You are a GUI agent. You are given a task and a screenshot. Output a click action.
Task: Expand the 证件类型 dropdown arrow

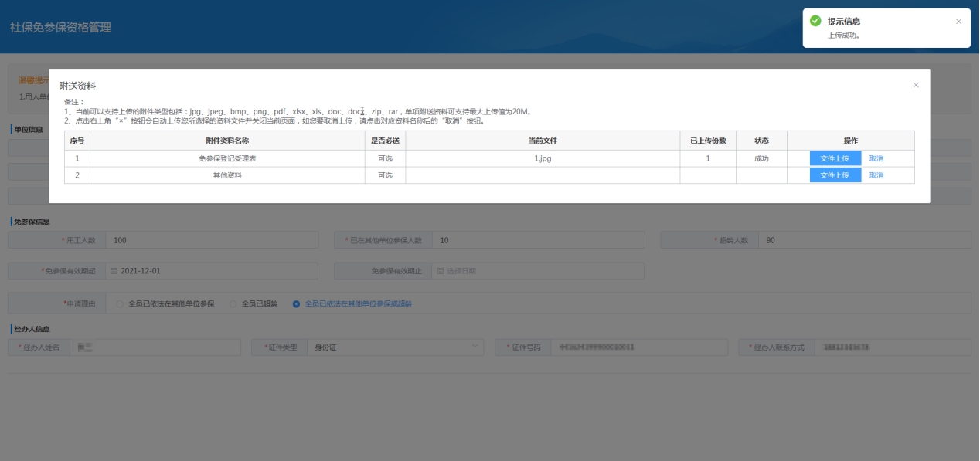475,347
